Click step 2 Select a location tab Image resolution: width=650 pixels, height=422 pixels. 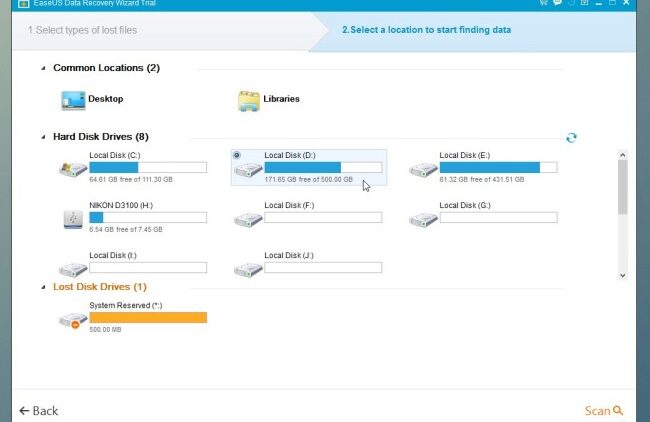click(426, 30)
